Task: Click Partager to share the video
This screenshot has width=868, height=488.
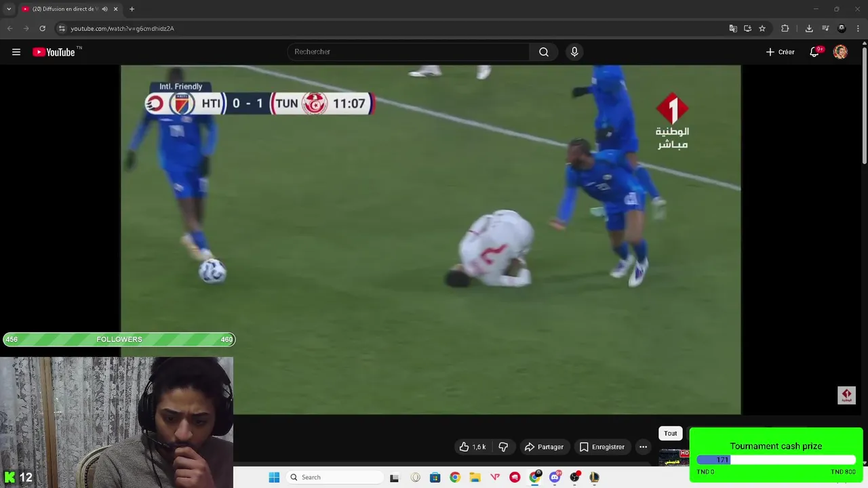Action: (x=544, y=447)
